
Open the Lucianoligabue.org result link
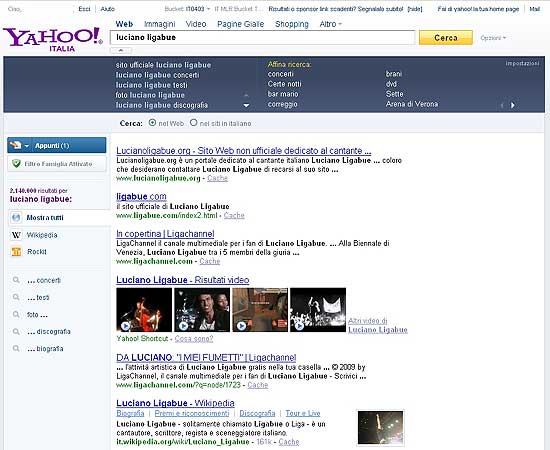[x=243, y=151]
